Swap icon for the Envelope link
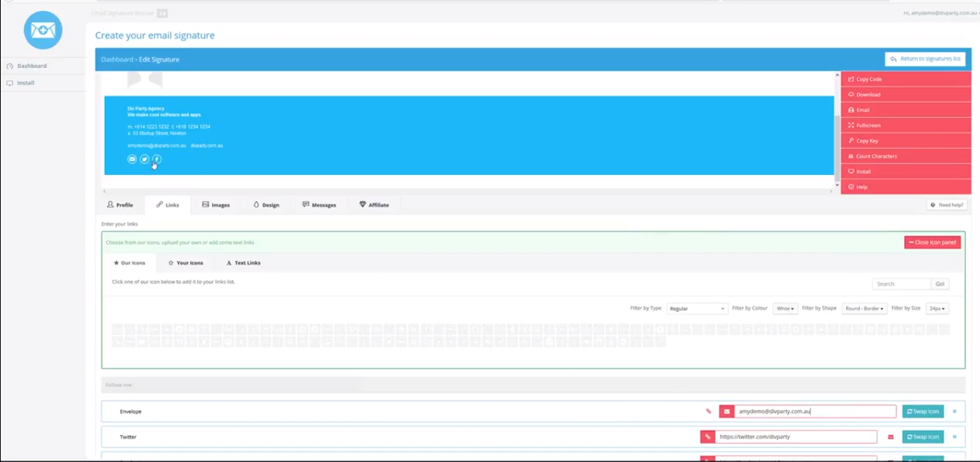This screenshot has height=462, width=980. click(923, 411)
